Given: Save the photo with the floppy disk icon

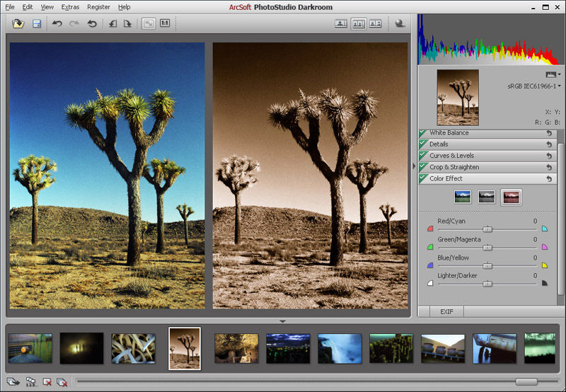Looking at the screenshot, I should (x=37, y=23).
